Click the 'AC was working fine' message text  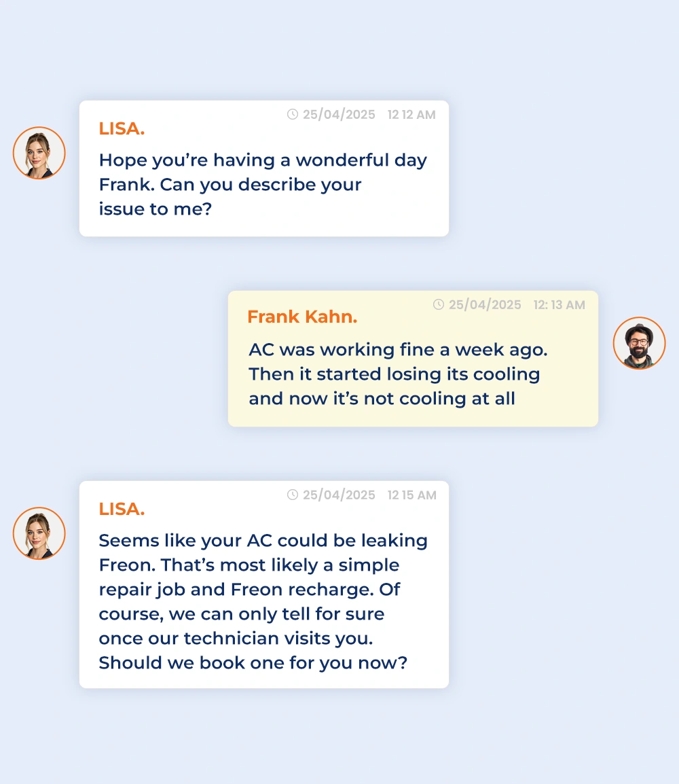(x=398, y=374)
